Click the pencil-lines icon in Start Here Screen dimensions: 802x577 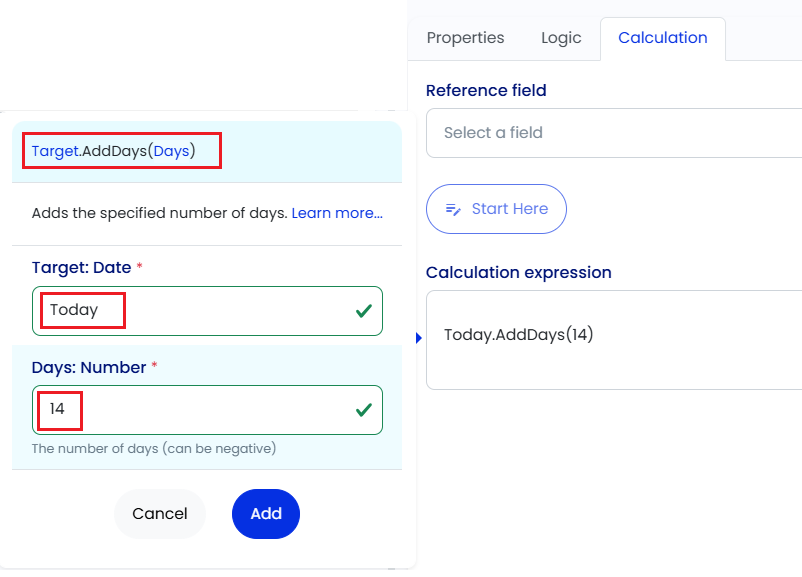click(453, 209)
